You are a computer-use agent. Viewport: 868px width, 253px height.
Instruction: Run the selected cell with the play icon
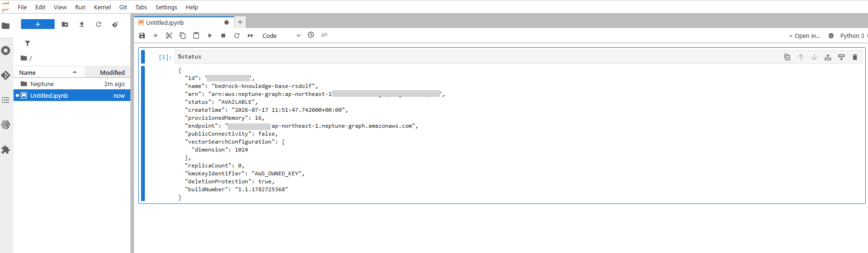[210, 36]
